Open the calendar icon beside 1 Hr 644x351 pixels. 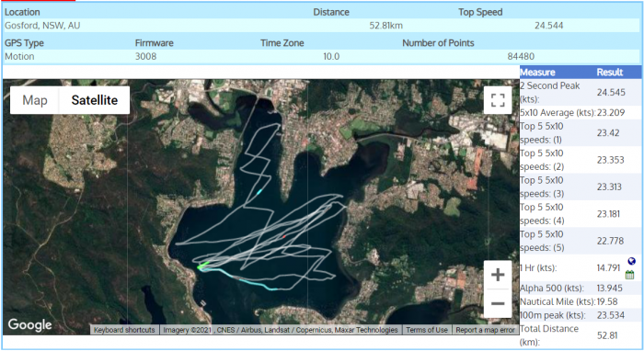pyautogui.click(x=629, y=275)
